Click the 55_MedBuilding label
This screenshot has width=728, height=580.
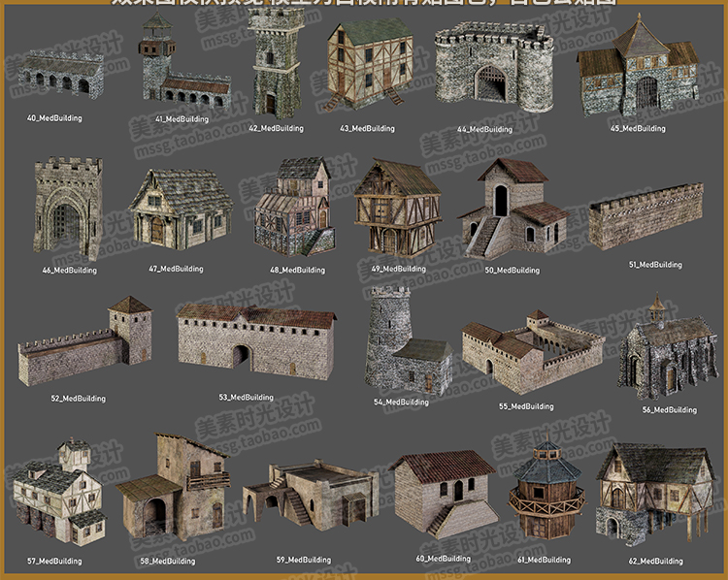[526, 406]
